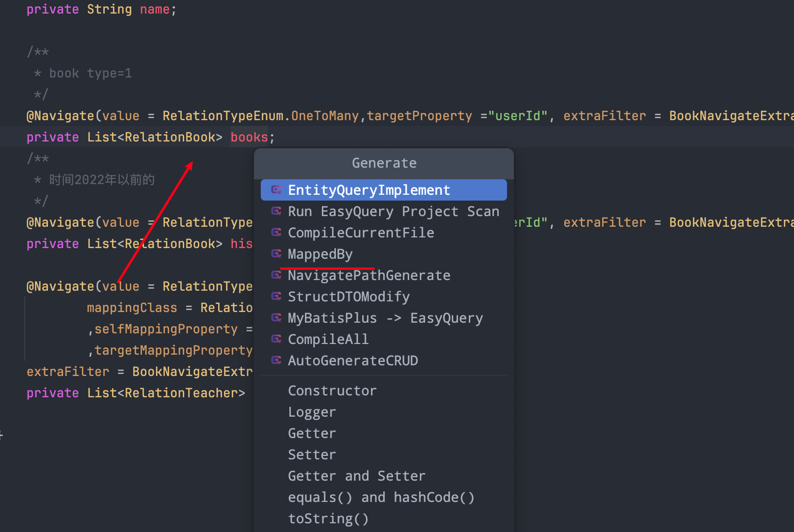Click the icon left of MappedBy

pyautogui.click(x=276, y=254)
